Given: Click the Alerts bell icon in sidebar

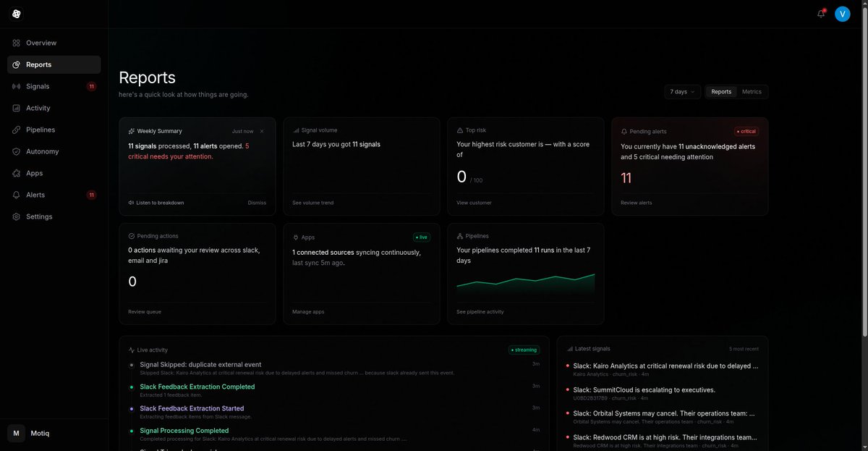Looking at the screenshot, I should tap(16, 195).
